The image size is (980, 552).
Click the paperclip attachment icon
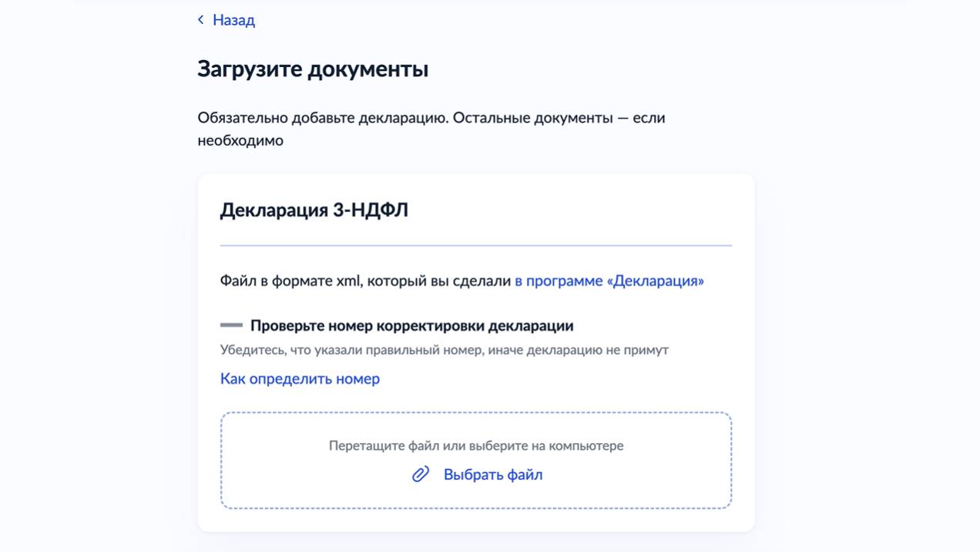tap(420, 474)
